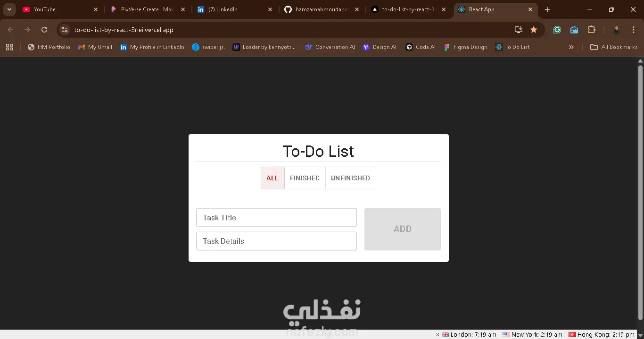Open the All Bookmarks folder
644x339 pixels.
(x=614, y=47)
